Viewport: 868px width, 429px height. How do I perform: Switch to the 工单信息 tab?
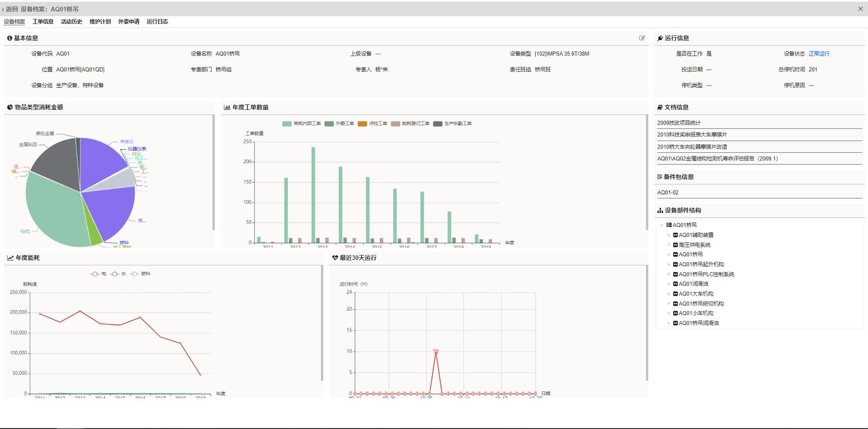pyautogui.click(x=43, y=22)
